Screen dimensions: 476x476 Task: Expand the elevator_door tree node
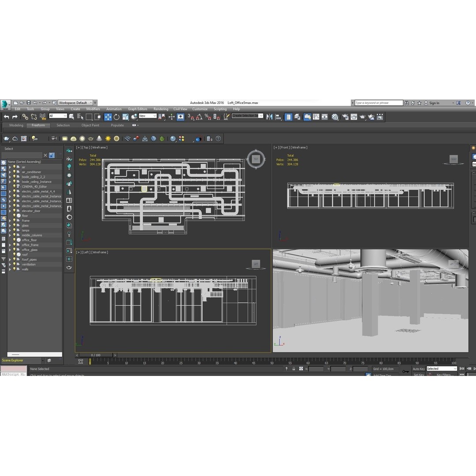pyautogui.click(x=10, y=211)
